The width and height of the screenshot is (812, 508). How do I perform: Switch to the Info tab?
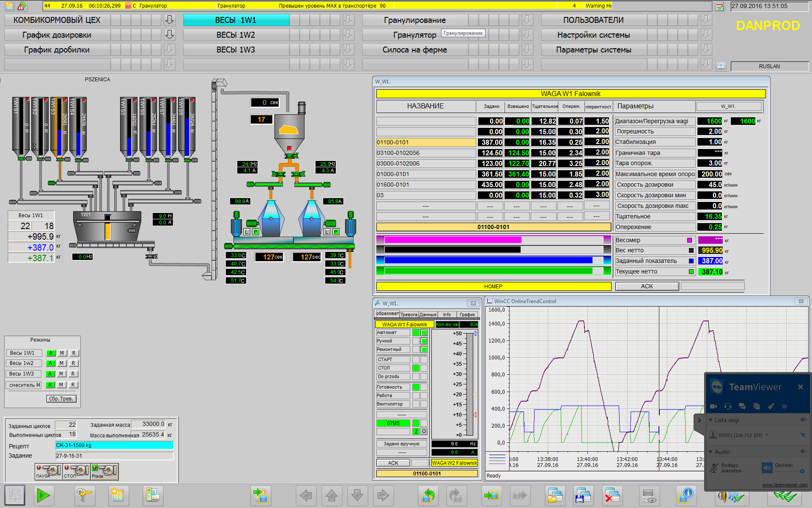447,315
